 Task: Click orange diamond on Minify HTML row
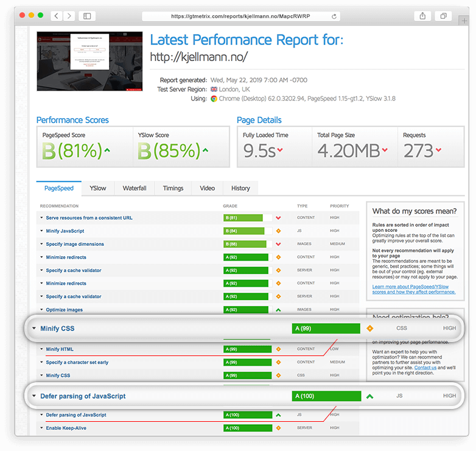coord(278,349)
